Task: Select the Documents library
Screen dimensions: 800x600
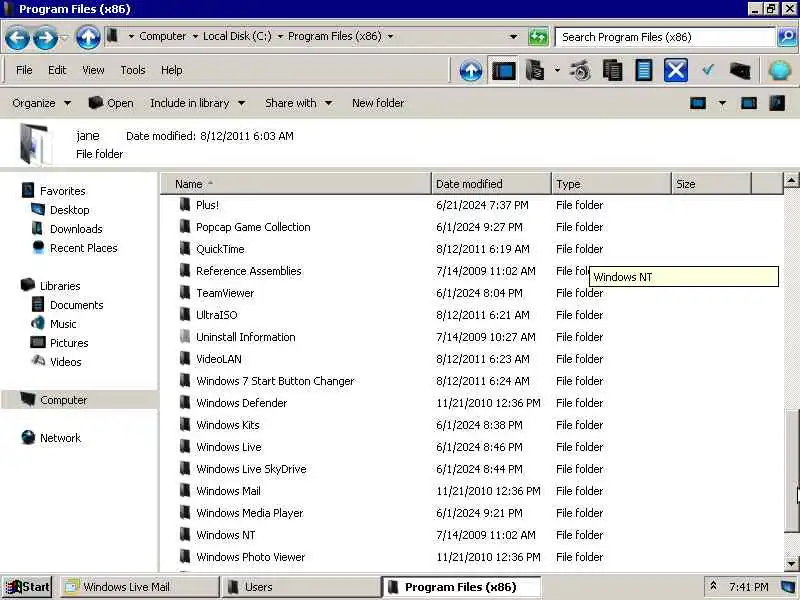Action: point(77,305)
